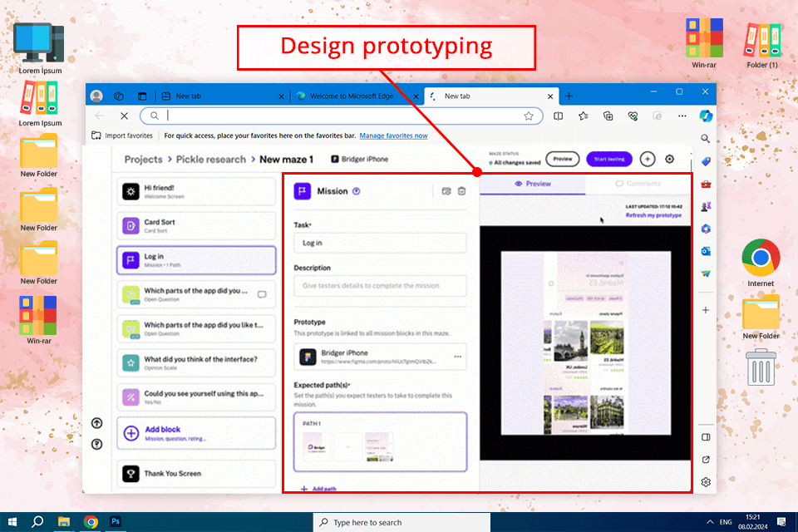Image resolution: width=798 pixels, height=532 pixels.
Task: Click the Edge sidebar search icon
Action: [706, 139]
